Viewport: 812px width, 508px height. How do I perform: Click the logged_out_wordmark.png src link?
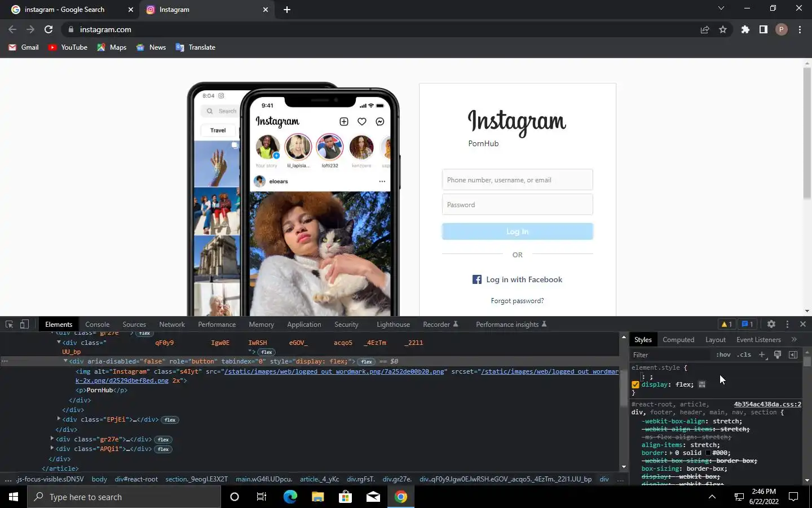coord(334,371)
